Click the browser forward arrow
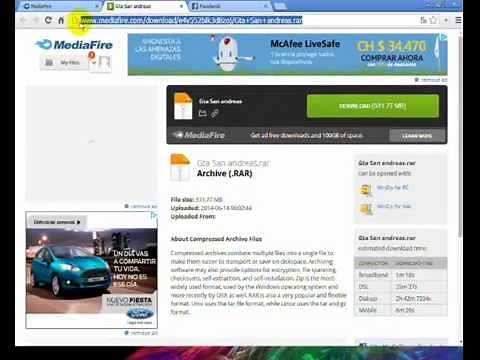 coord(36,20)
